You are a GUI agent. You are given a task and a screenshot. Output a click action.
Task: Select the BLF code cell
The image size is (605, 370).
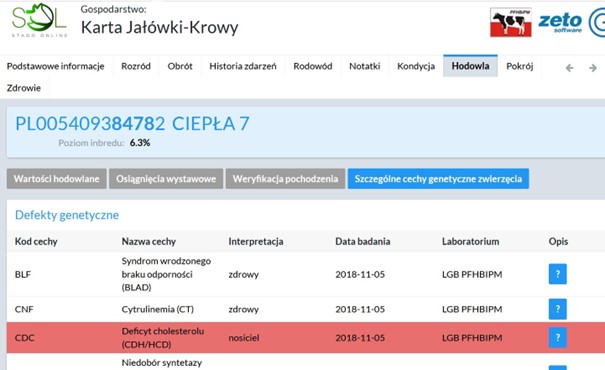(x=23, y=274)
